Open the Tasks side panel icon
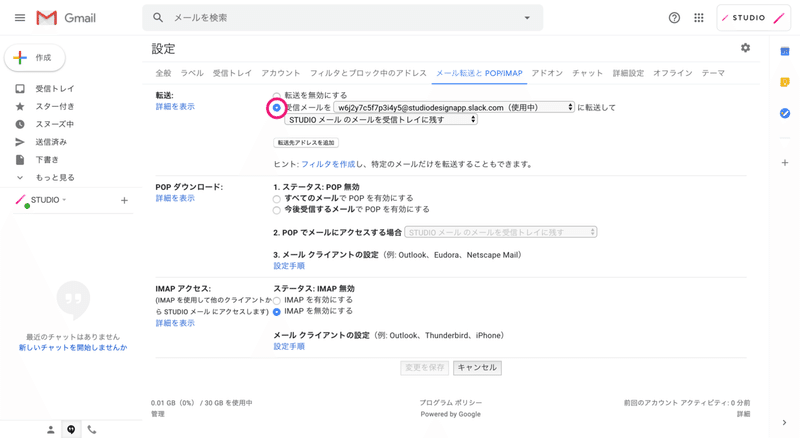Screen dimensions: 800x438 pos(785,113)
